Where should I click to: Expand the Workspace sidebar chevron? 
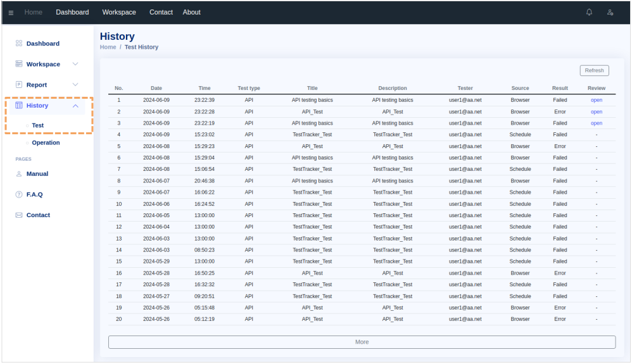tap(75, 64)
